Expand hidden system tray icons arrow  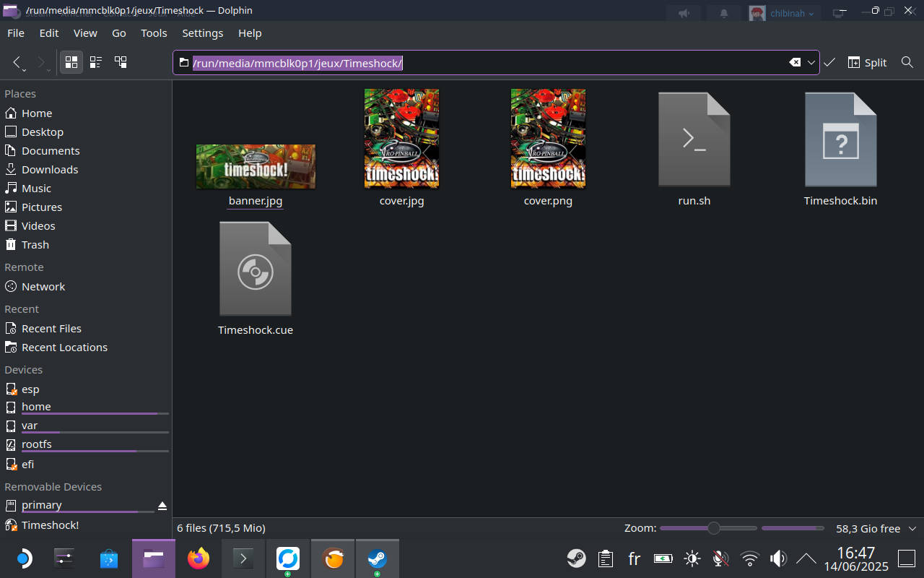806,558
